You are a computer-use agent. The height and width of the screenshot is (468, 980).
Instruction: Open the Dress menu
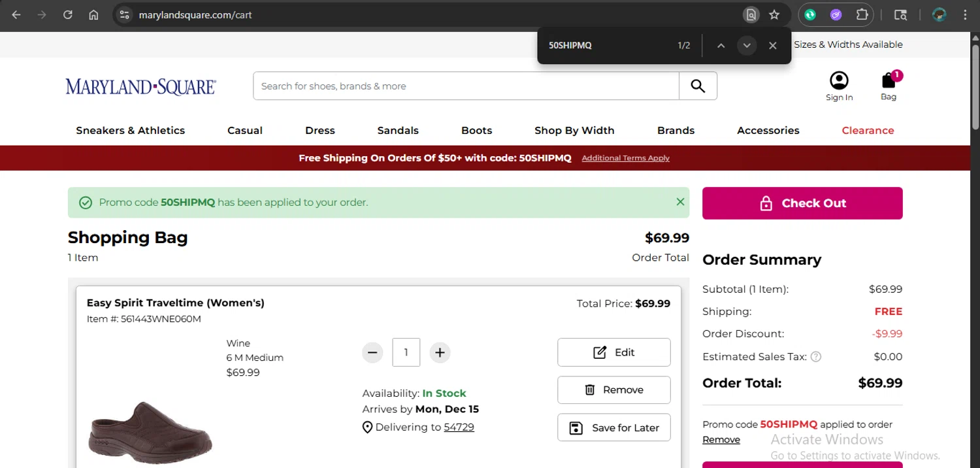point(320,130)
